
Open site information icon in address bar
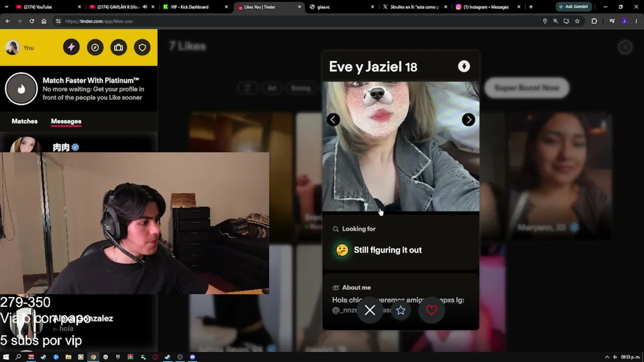click(58, 21)
